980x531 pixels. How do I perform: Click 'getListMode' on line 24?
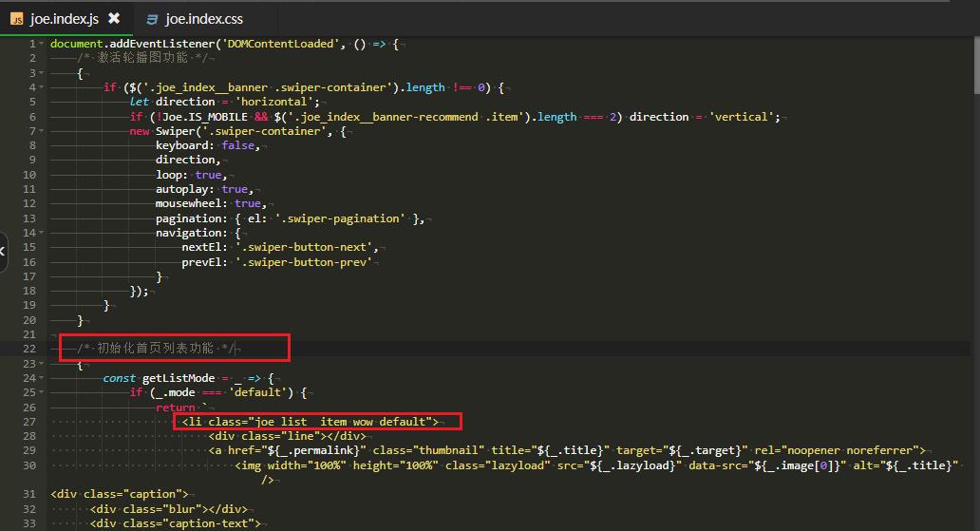click(179, 378)
